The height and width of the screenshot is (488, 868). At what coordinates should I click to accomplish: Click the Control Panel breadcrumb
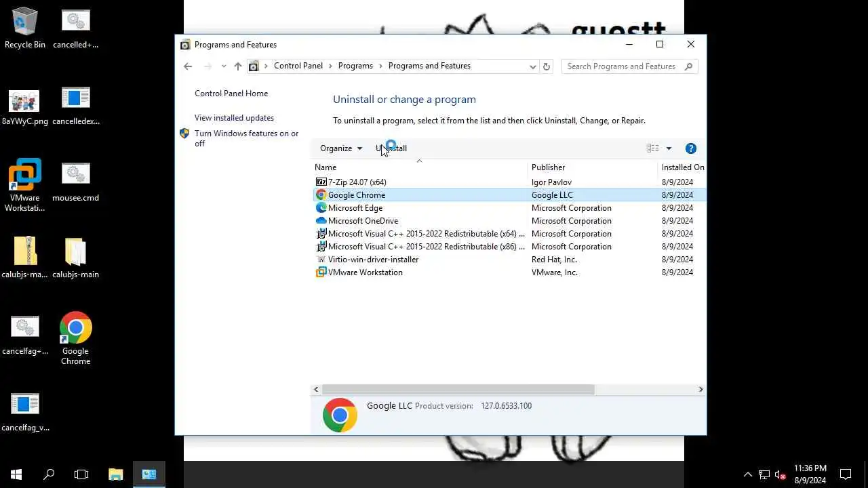[x=298, y=66]
